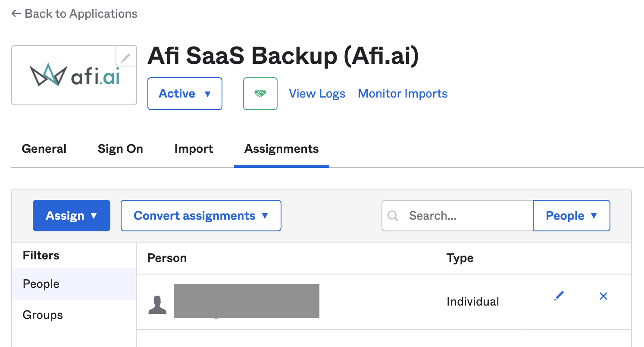Open the View Logs link
The image size is (644, 347).
[x=317, y=94]
